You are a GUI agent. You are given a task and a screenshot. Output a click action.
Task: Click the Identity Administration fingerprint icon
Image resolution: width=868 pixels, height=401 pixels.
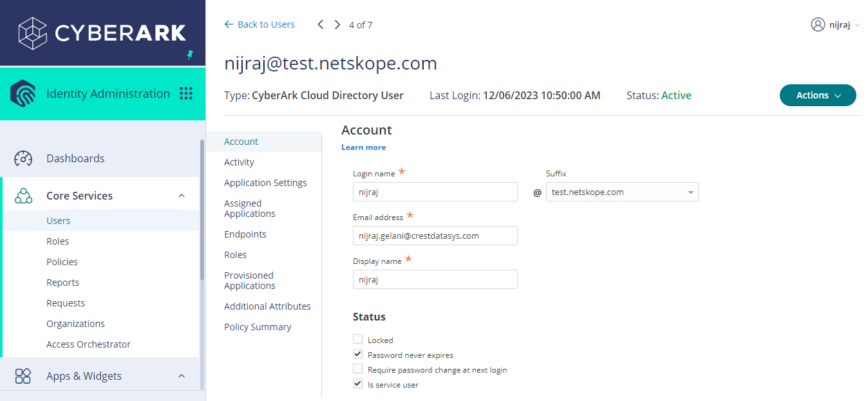[23, 93]
